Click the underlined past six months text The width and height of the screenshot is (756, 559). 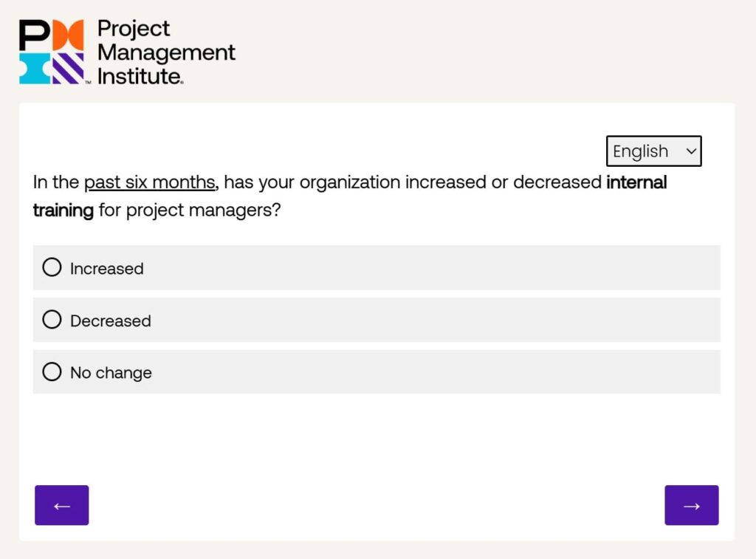tap(150, 182)
